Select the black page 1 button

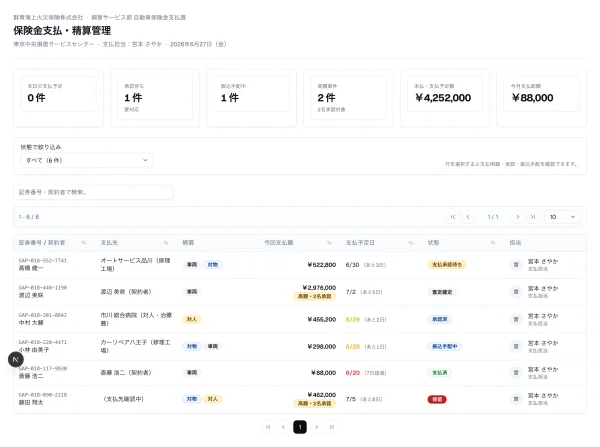[300, 427]
